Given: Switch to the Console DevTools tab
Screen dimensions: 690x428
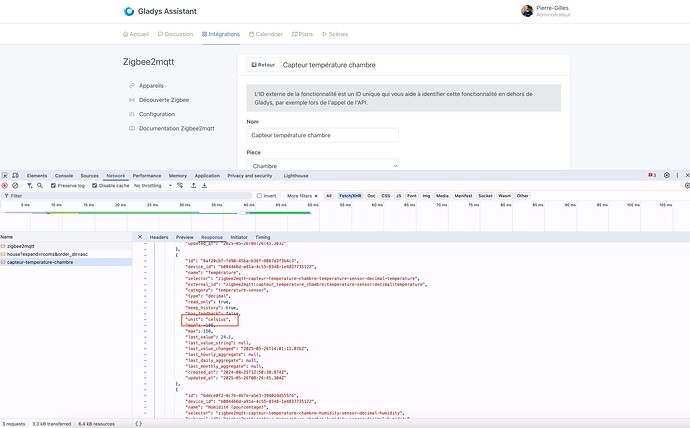Looking at the screenshot, I should click(63, 175).
